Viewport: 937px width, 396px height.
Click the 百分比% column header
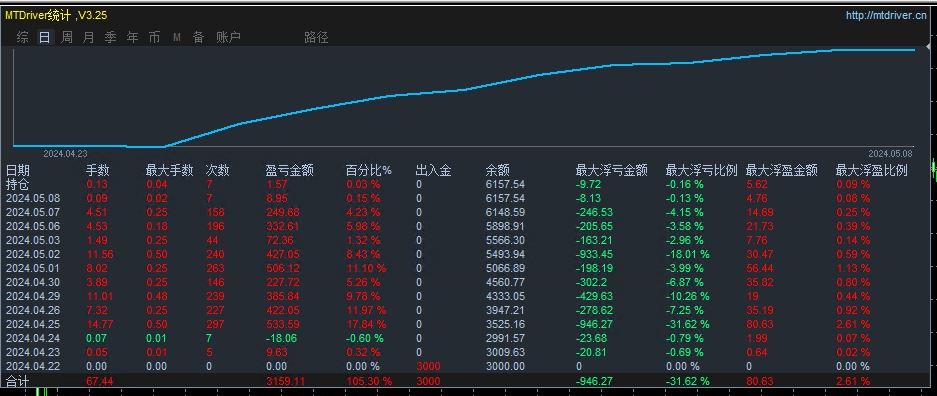coord(369,171)
